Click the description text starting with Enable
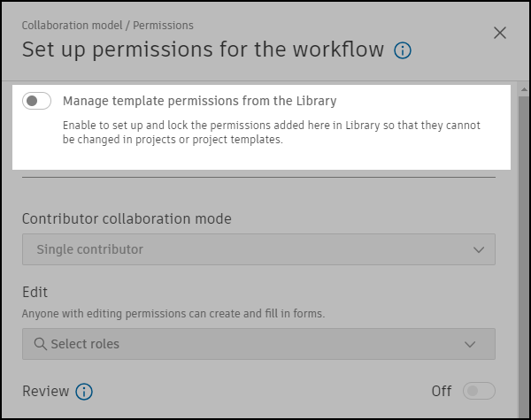This screenshot has width=531, height=420. [271, 133]
